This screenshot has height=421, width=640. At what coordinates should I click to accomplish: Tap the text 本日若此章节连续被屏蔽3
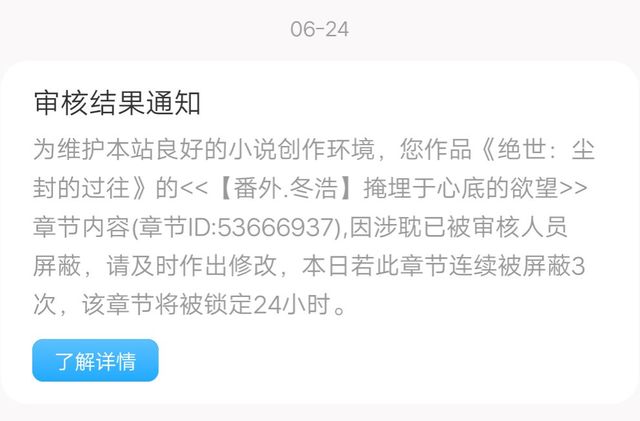444,265
